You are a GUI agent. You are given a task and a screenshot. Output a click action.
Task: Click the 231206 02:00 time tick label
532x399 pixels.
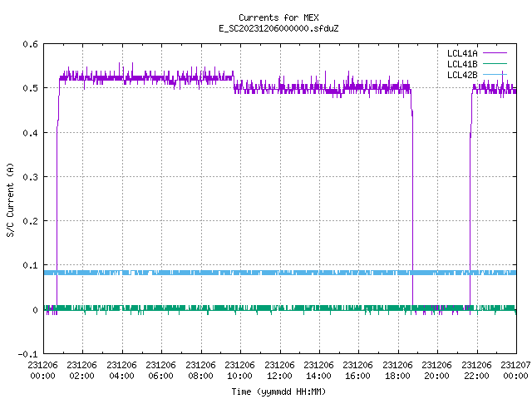coord(81,371)
